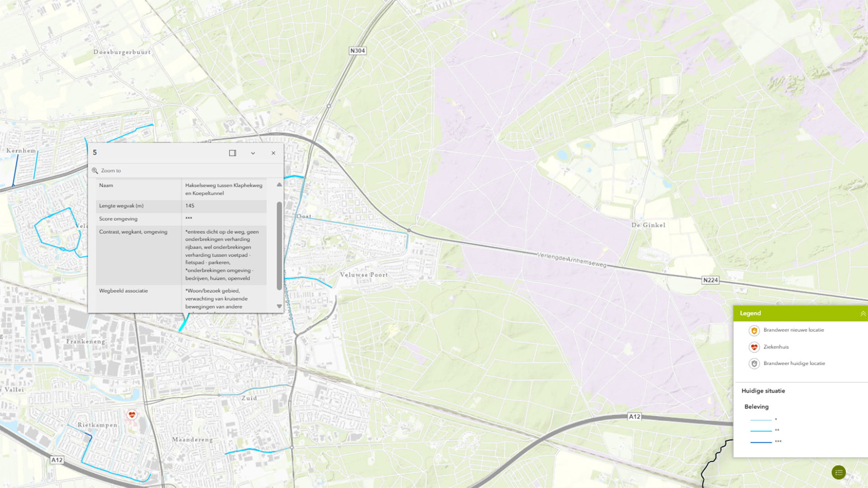Viewport: 868px width, 488px height.
Task: Click the dark blue *** Beleving line swatch
Action: (x=761, y=441)
